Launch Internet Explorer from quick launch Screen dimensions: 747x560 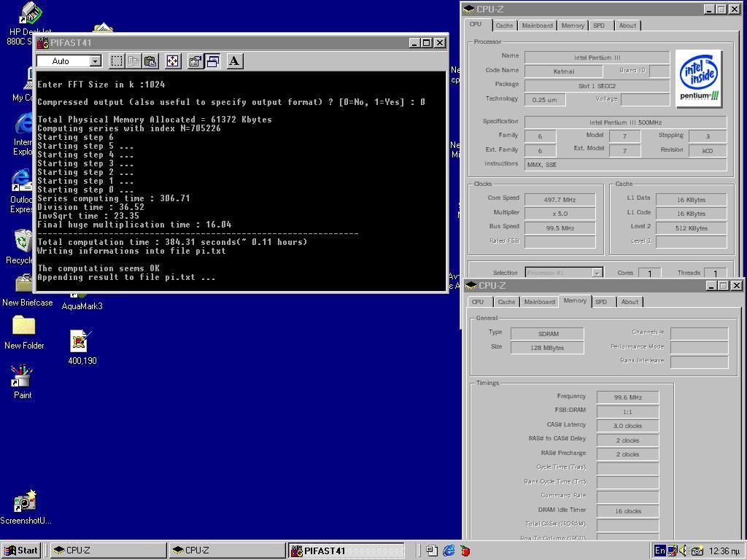coord(449,551)
